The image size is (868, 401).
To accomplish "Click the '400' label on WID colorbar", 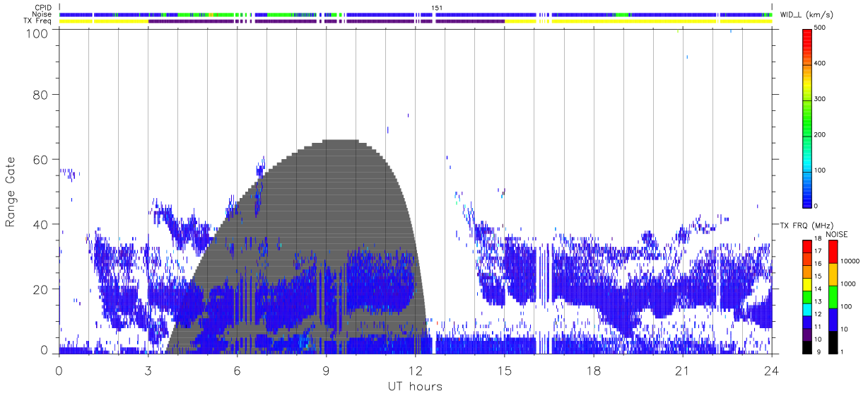I will (x=820, y=63).
